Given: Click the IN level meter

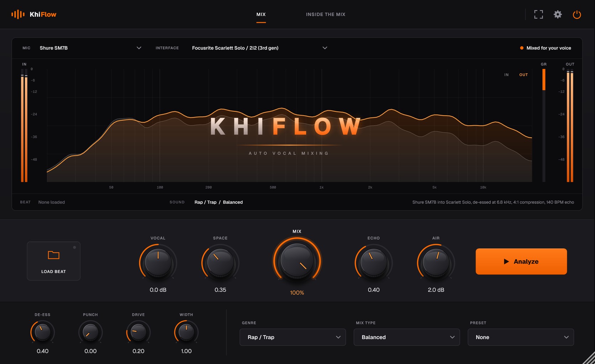Looking at the screenshot, I should click(24, 125).
